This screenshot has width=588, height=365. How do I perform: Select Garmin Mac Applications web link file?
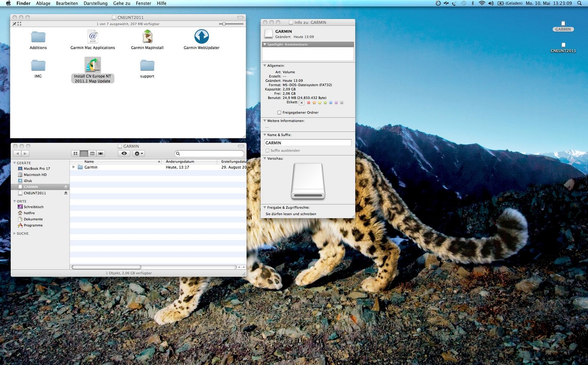(93, 37)
